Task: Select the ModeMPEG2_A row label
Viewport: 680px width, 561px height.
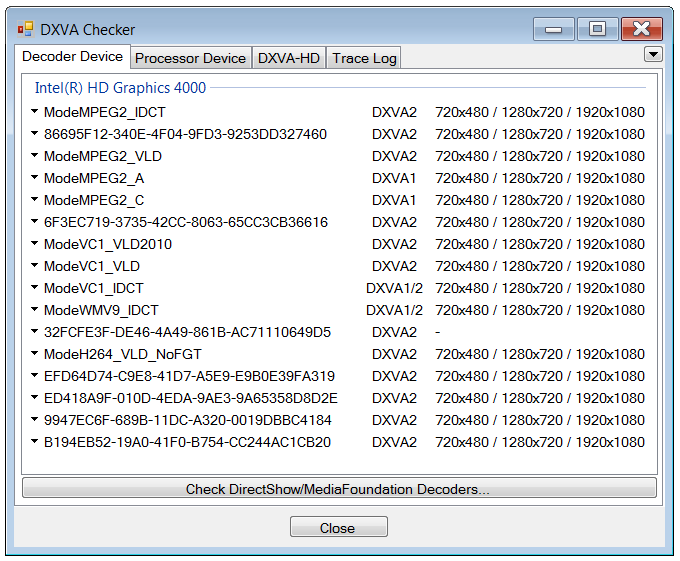Action: tap(94, 178)
